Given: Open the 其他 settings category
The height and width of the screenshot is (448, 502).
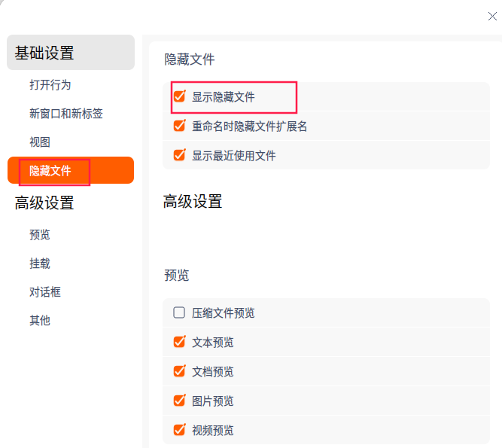Looking at the screenshot, I should pos(40,321).
